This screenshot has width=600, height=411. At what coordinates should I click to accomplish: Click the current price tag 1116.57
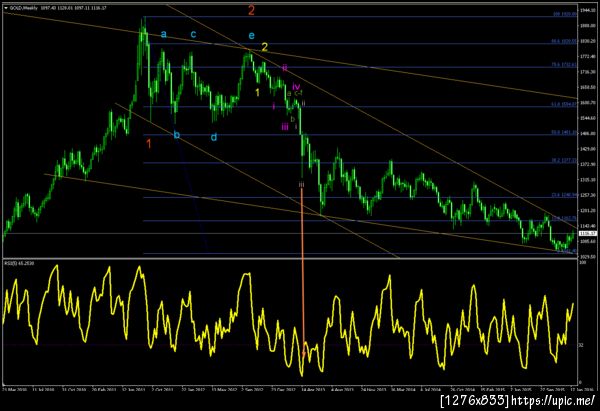click(588, 233)
